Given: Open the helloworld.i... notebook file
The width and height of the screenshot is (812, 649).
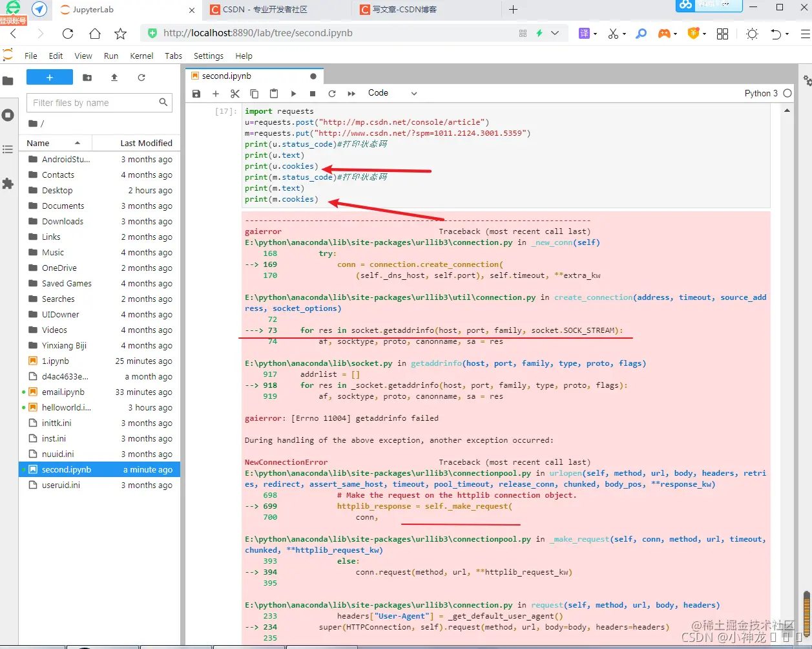Looking at the screenshot, I should coord(99,407).
